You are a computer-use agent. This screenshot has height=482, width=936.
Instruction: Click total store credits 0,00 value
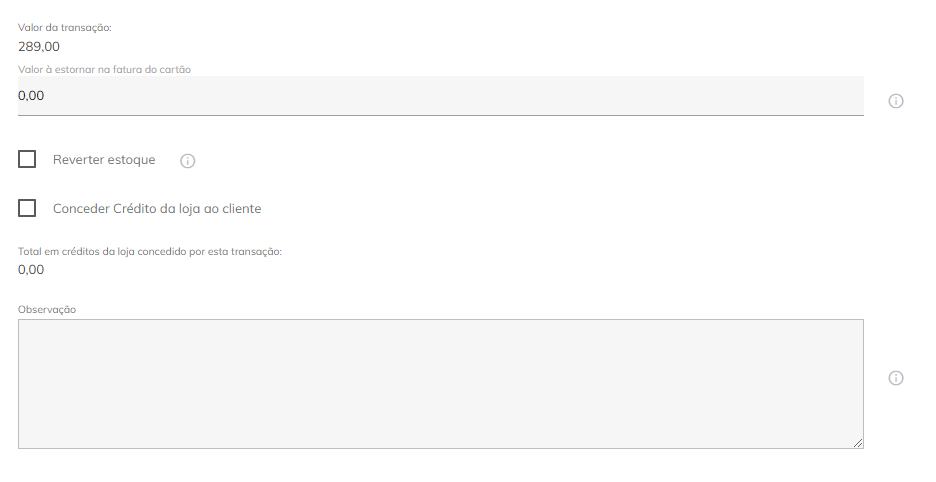(x=31, y=269)
